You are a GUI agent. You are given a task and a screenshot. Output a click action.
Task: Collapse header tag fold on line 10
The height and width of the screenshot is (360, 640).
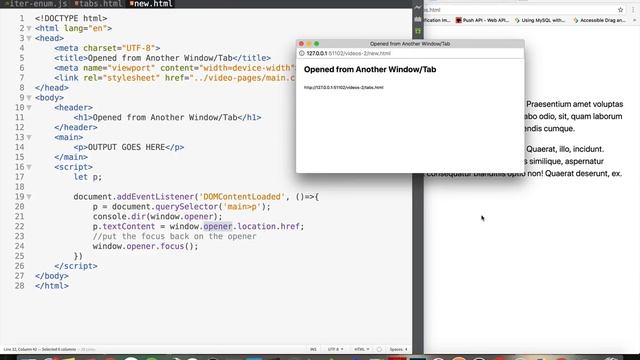(29, 108)
